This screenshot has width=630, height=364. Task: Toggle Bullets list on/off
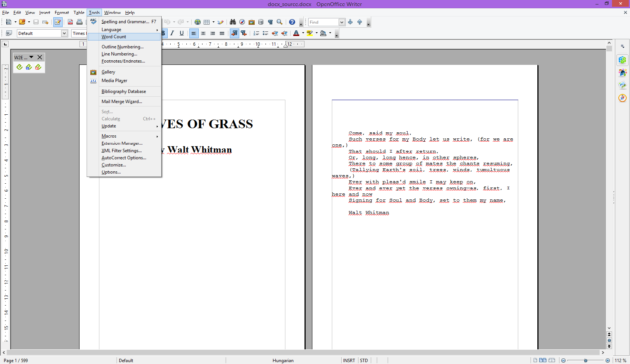coord(265,33)
